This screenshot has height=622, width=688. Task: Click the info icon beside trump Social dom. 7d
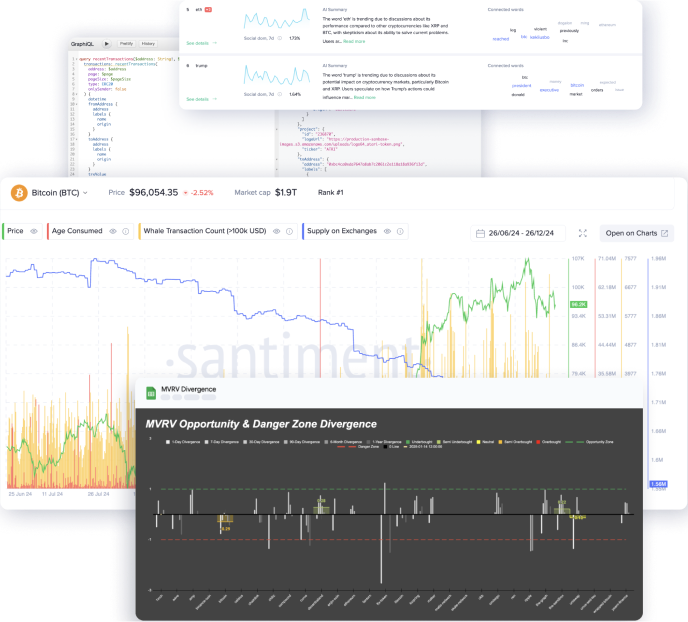click(x=280, y=94)
